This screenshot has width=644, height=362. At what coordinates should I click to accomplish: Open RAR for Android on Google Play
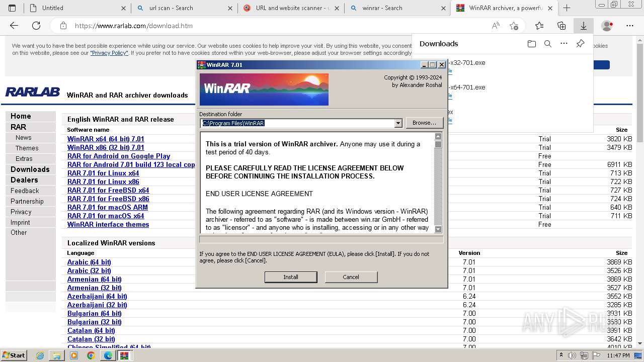pyautogui.click(x=119, y=156)
